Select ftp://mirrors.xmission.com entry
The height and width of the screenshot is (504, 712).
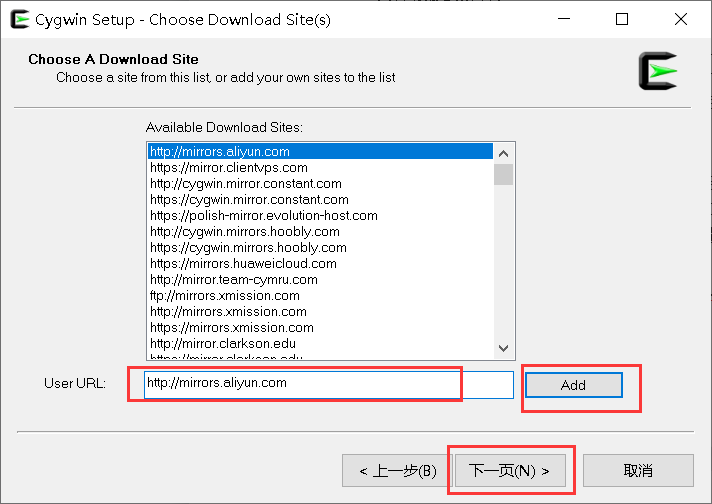321,296
